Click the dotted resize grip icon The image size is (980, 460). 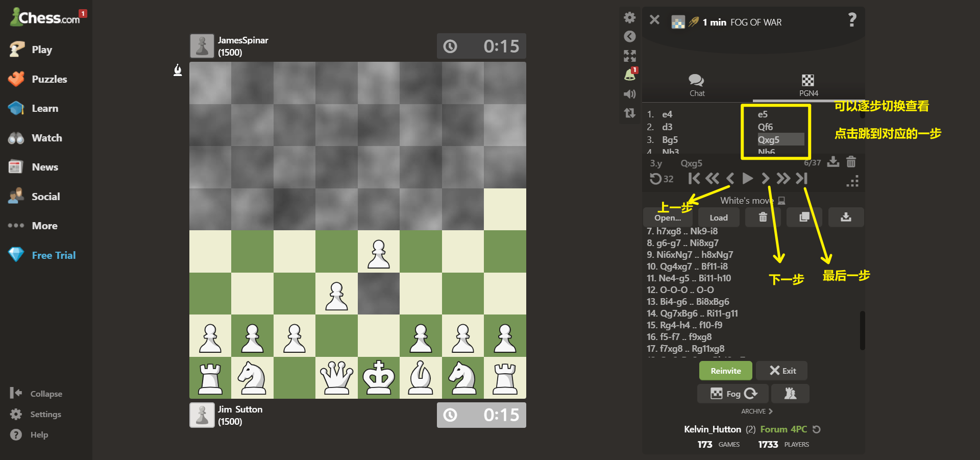tap(852, 181)
